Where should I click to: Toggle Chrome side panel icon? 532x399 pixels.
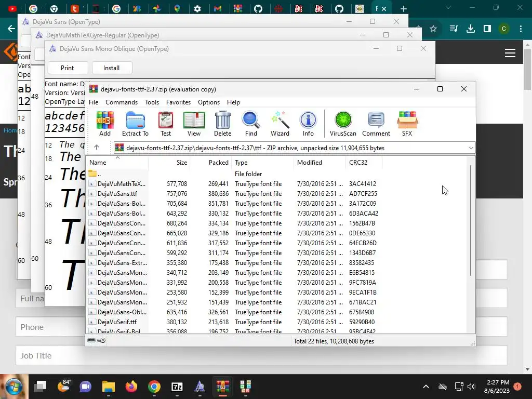[487, 29]
